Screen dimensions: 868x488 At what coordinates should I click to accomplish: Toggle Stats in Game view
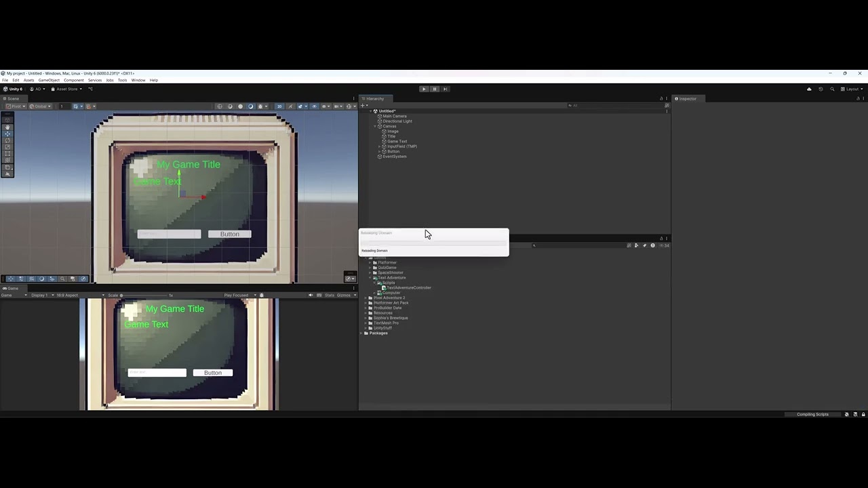click(x=330, y=296)
